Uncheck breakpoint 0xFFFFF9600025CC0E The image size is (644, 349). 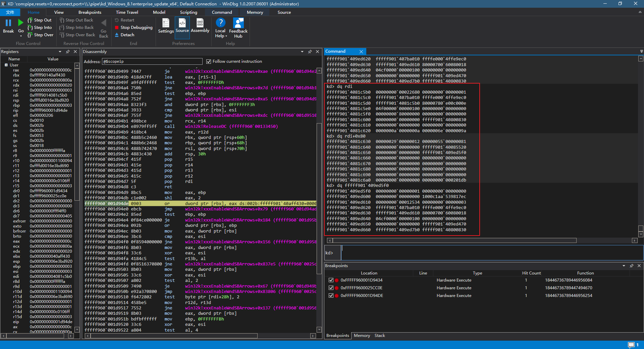[x=331, y=288]
